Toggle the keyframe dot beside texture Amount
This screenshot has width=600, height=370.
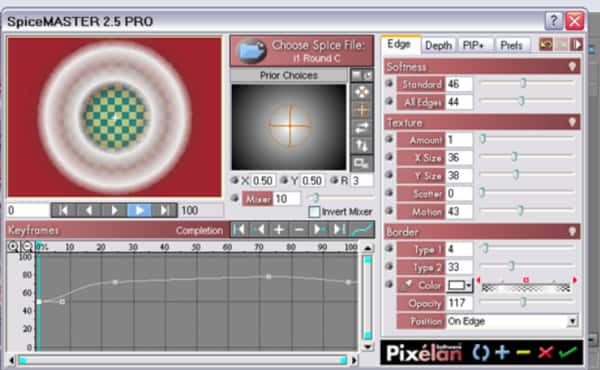(x=389, y=139)
